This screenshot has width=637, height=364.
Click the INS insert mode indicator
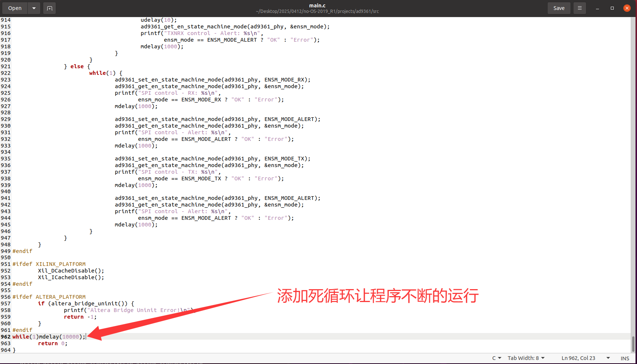tap(625, 358)
